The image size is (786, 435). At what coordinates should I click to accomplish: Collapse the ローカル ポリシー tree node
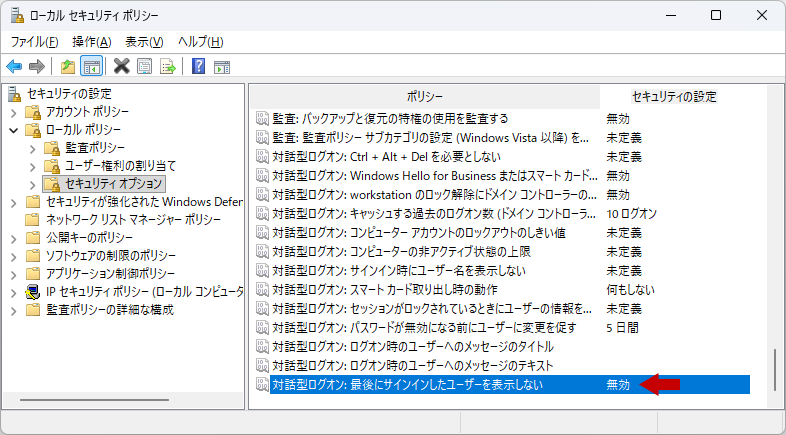(x=13, y=130)
